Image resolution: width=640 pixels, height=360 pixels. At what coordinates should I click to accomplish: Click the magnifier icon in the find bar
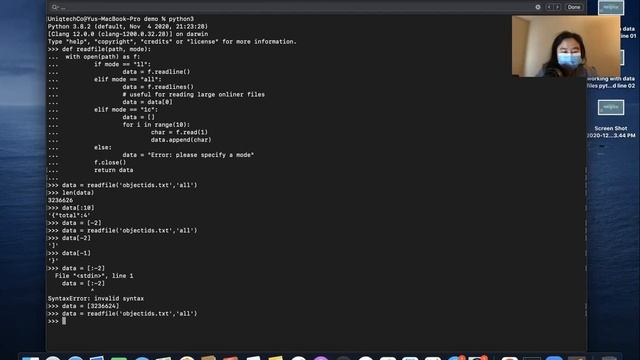(55, 7)
